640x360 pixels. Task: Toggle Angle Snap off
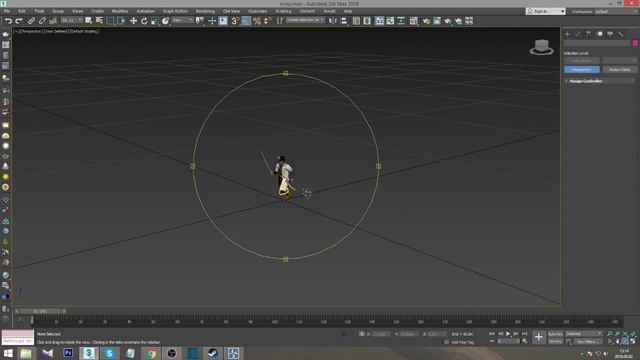click(x=246, y=21)
